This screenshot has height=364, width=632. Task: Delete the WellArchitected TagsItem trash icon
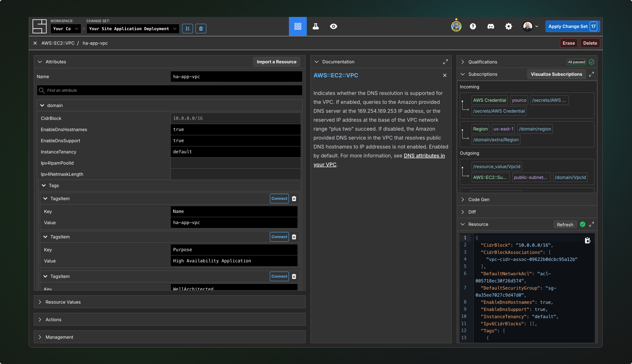pos(294,276)
